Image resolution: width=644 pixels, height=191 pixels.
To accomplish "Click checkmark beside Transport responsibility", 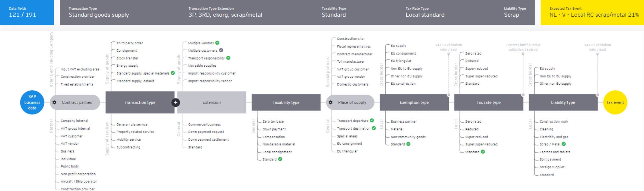I will point(228,58).
